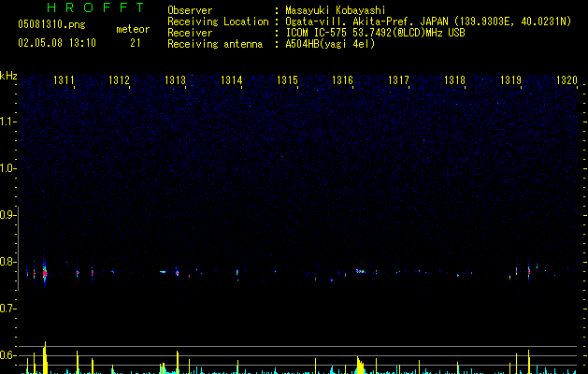The height and width of the screenshot is (374, 588).
Task: Click observer name Masayuki Kobayashi
Action: [x=336, y=10]
